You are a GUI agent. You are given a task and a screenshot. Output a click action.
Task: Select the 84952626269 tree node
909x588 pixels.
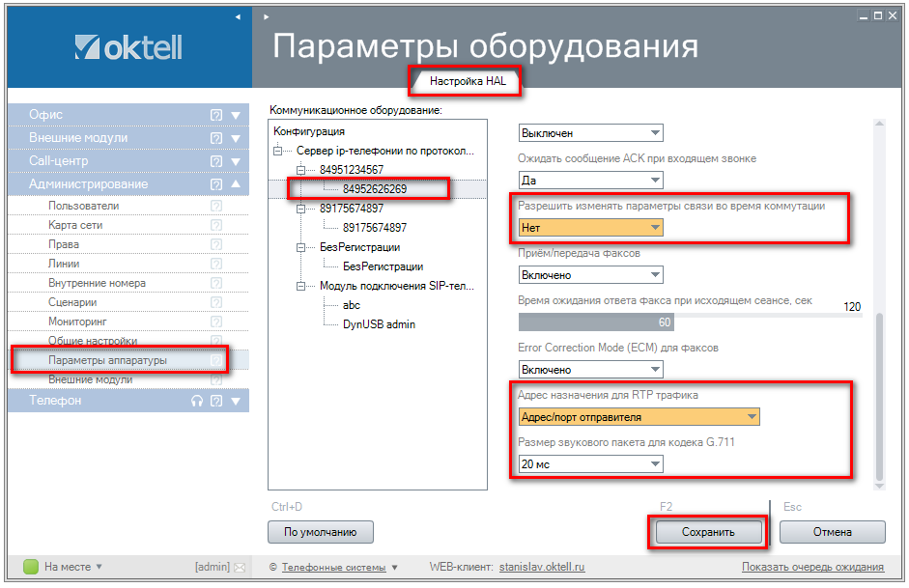point(374,189)
